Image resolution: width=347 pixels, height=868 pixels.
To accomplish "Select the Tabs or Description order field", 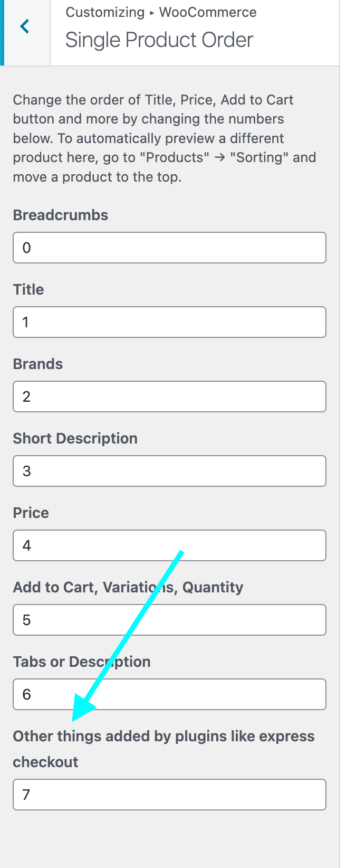I will [x=169, y=694].
